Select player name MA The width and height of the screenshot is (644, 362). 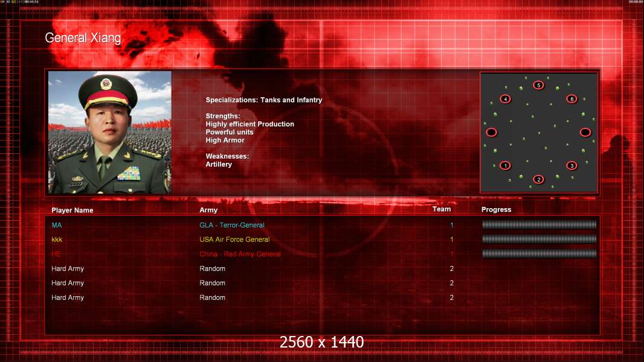pos(57,225)
